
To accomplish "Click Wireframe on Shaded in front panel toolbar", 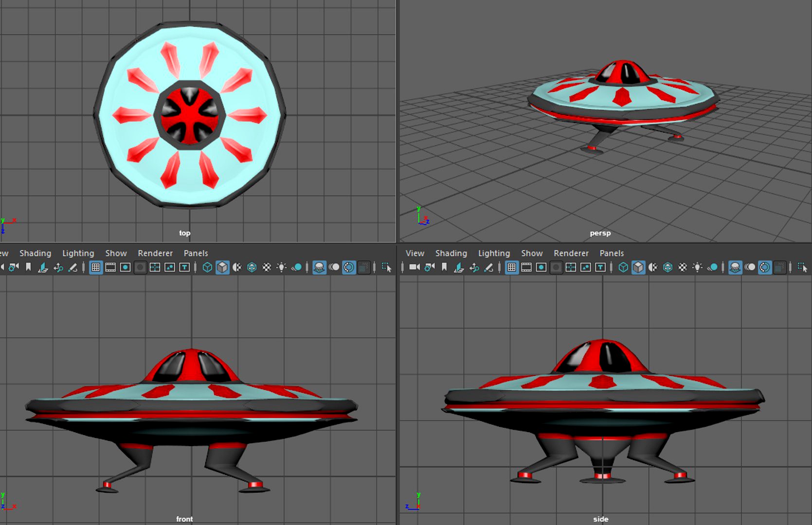I will (252, 267).
